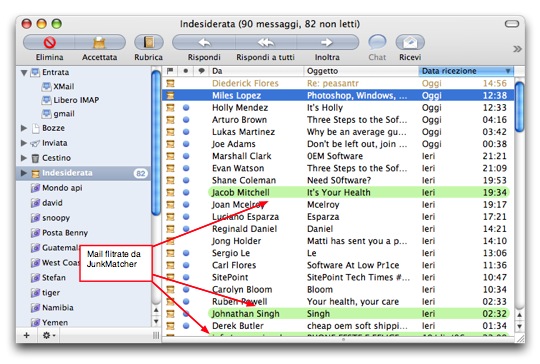540x364 pixels.
Task: Collapse the Entrata mailbox triangle
Action: coord(24,73)
